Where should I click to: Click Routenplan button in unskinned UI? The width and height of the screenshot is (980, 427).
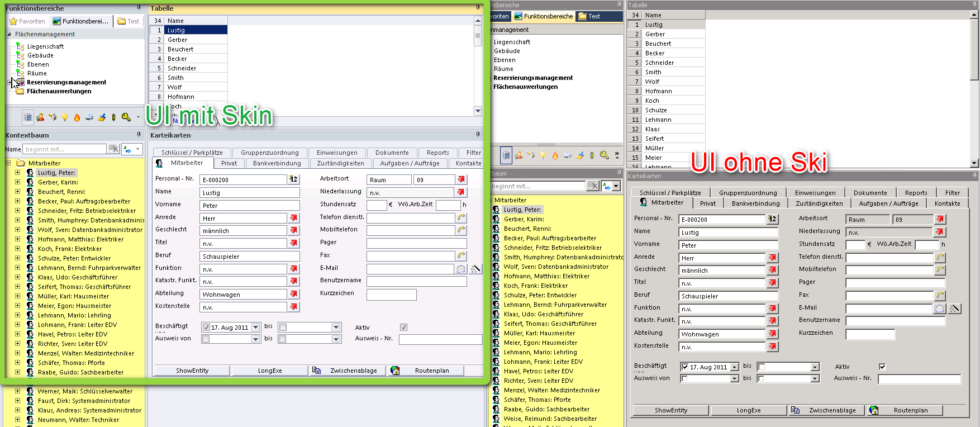[904, 410]
